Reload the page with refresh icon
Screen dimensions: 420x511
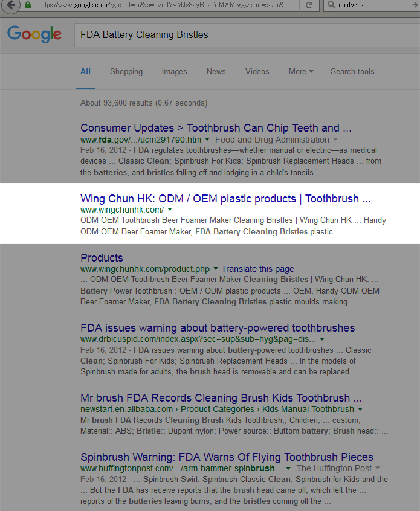[x=309, y=5]
